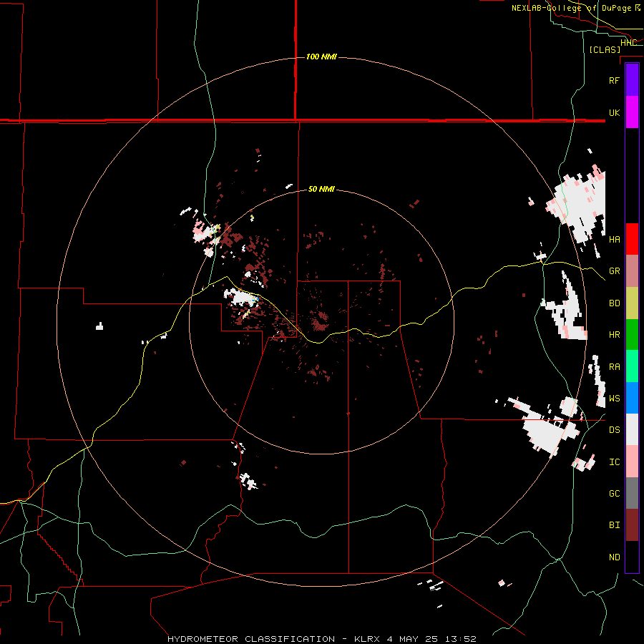
Task: Select the BI brown legend swatch
Action: [x=632, y=525]
